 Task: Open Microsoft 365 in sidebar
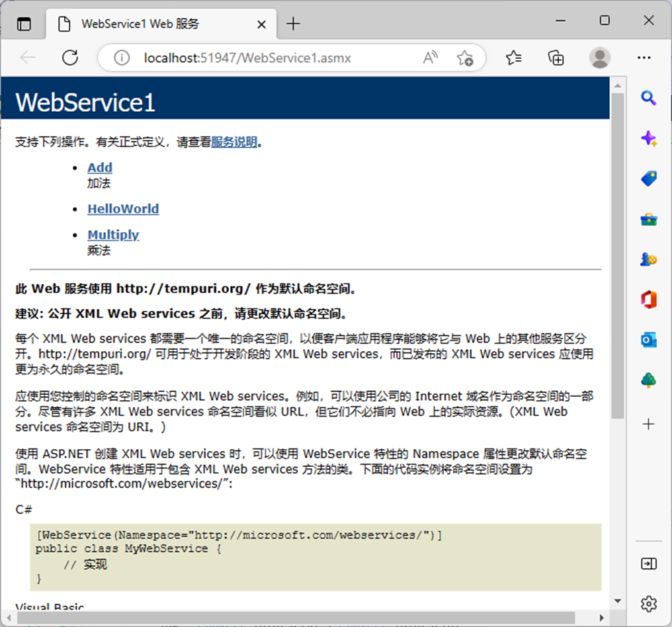[x=648, y=300]
